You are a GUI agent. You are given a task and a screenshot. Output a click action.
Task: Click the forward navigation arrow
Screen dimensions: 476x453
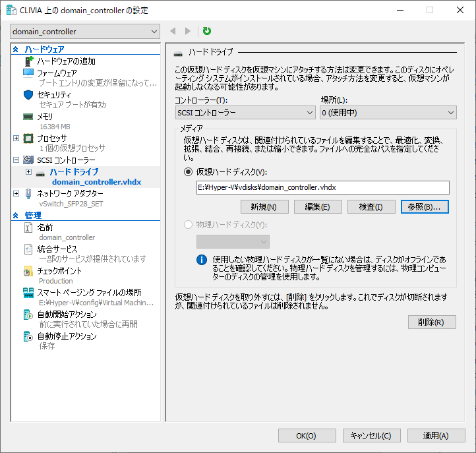pyautogui.click(x=188, y=31)
